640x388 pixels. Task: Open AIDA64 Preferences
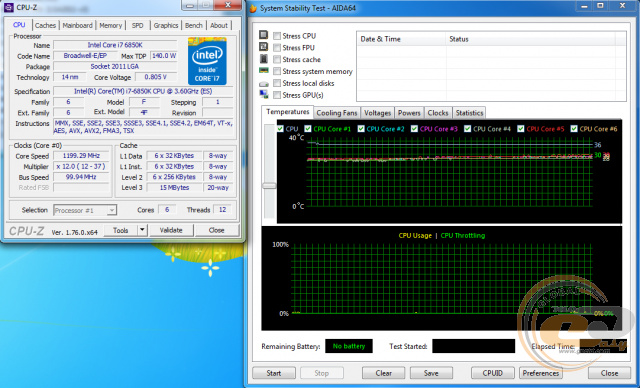tap(541, 373)
